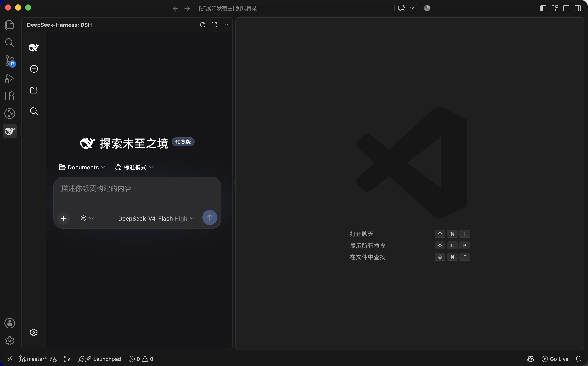Toggle the bottom panel layout button
This screenshot has width=588, height=366.
click(x=566, y=8)
